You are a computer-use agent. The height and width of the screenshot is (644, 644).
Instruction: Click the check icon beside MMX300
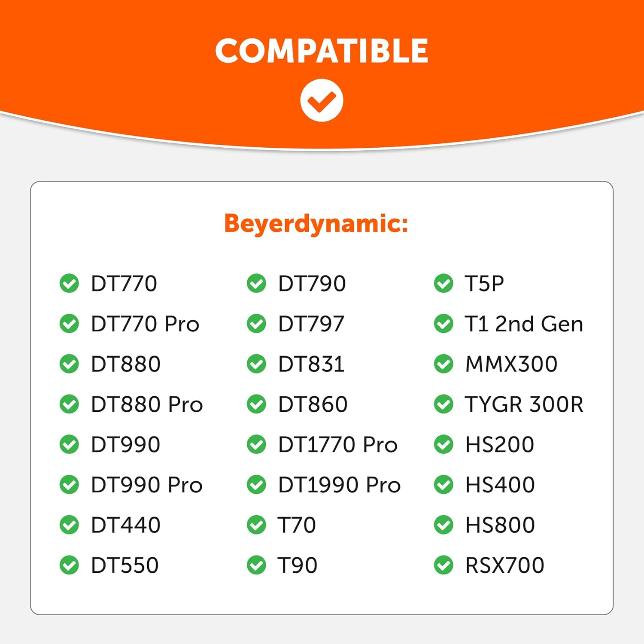(x=444, y=364)
